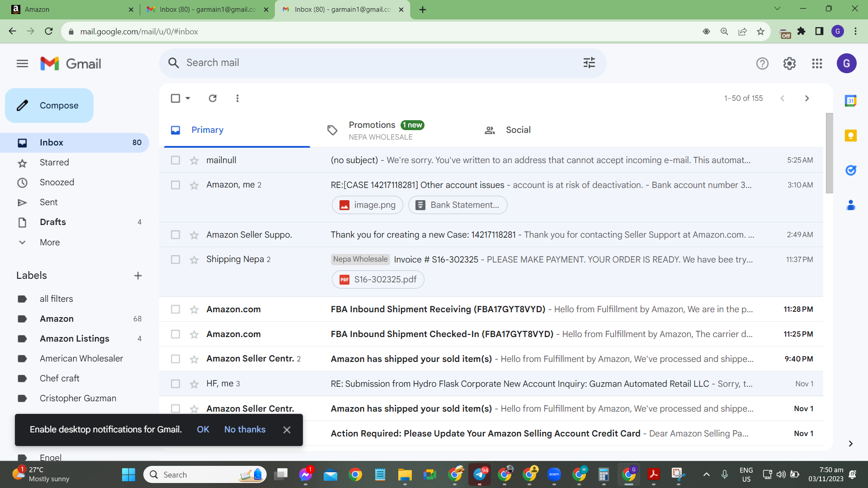
Task: Switch to the Primary tab
Action: (x=237, y=130)
